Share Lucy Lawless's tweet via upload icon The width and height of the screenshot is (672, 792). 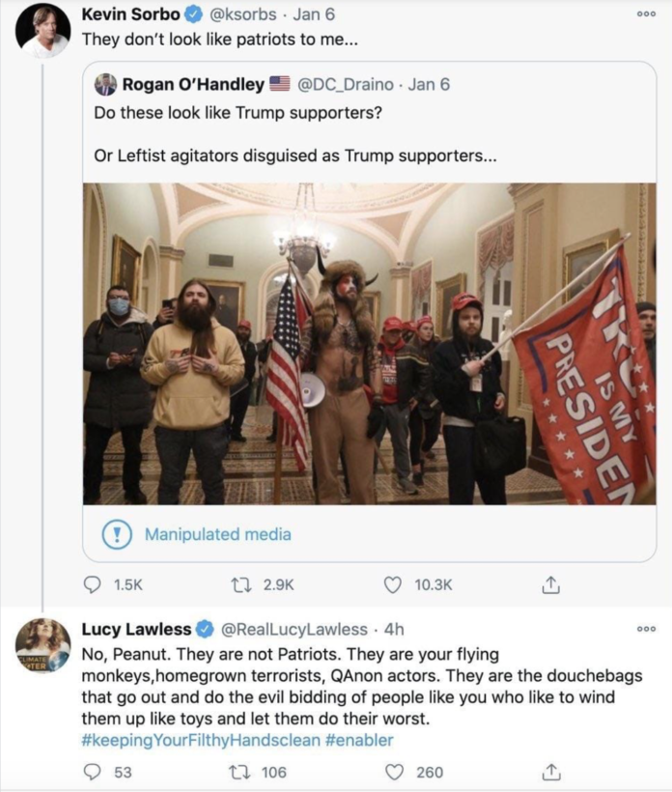(x=550, y=773)
